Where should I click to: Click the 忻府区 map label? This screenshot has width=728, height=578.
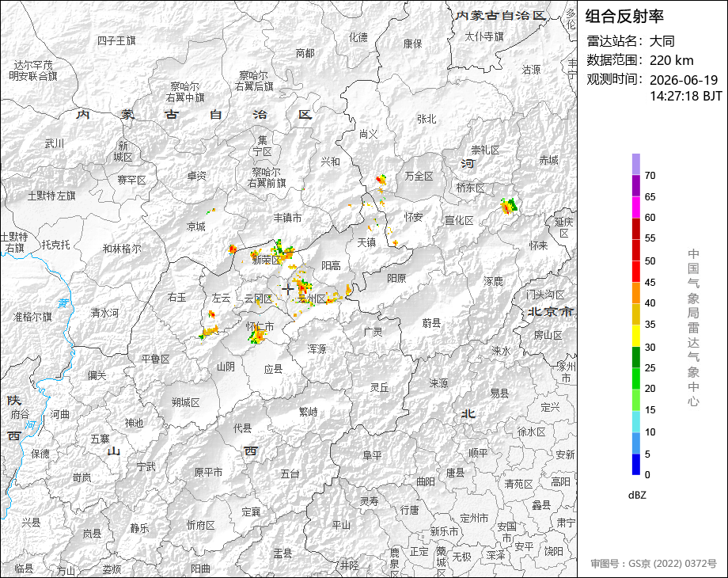click(x=200, y=525)
